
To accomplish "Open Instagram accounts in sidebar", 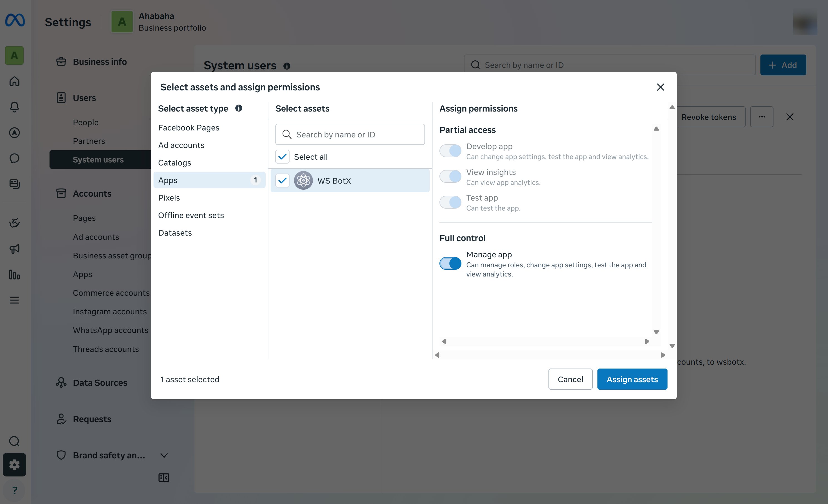I will tap(110, 312).
